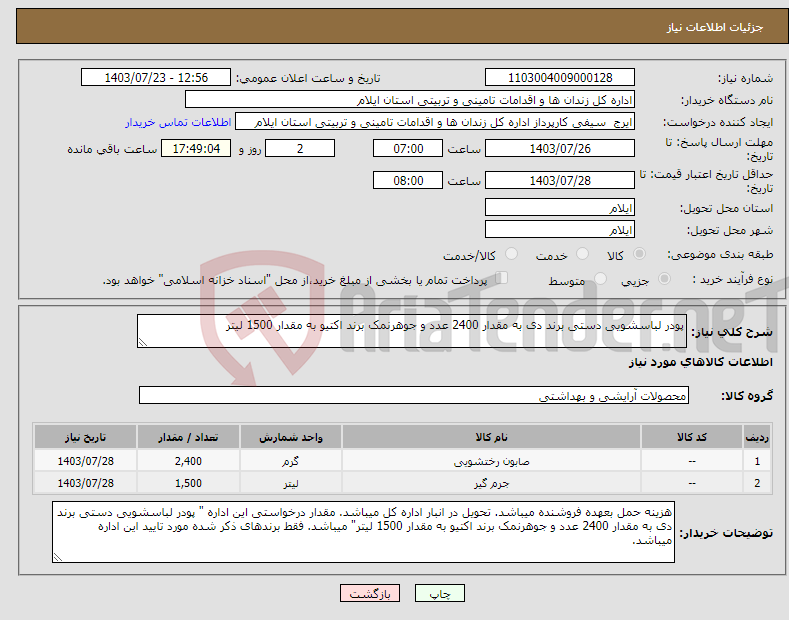The width and height of the screenshot is (789, 620).
Task: Click the quantity cell 1,500
Action: click(x=188, y=483)
